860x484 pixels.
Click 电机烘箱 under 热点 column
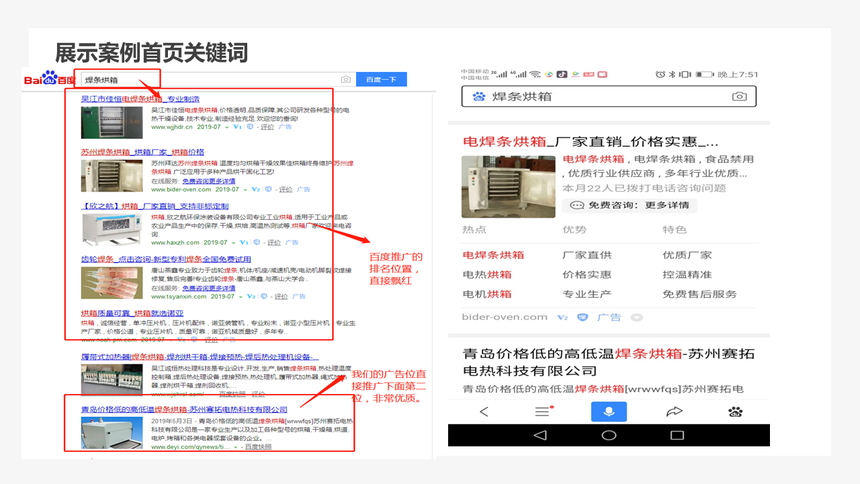click(x=486, y=294)
